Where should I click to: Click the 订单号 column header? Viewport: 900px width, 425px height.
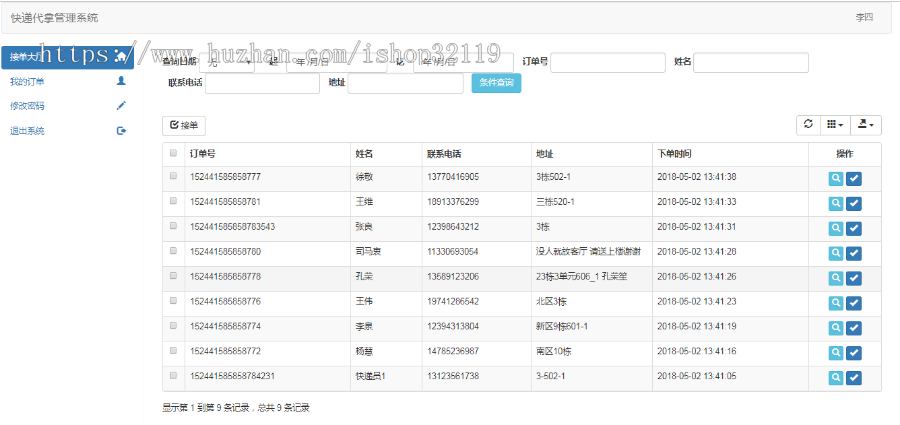[x=267, y=154]
